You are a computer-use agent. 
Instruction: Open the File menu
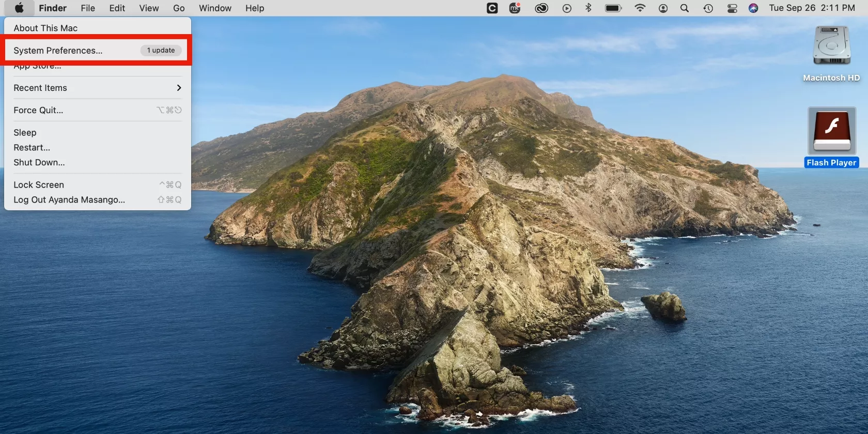point(88,8)
